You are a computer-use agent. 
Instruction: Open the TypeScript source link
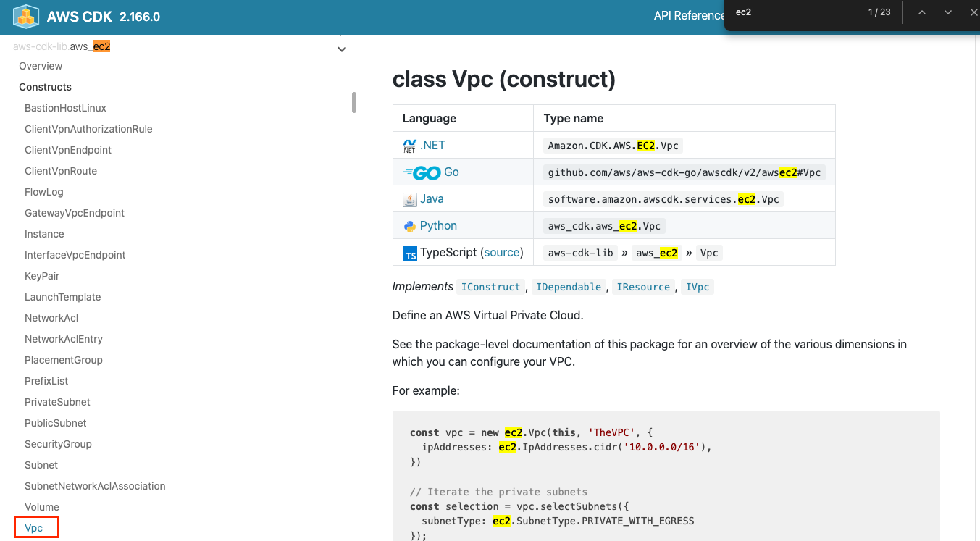pyautogui.click(x=503, y=252)
